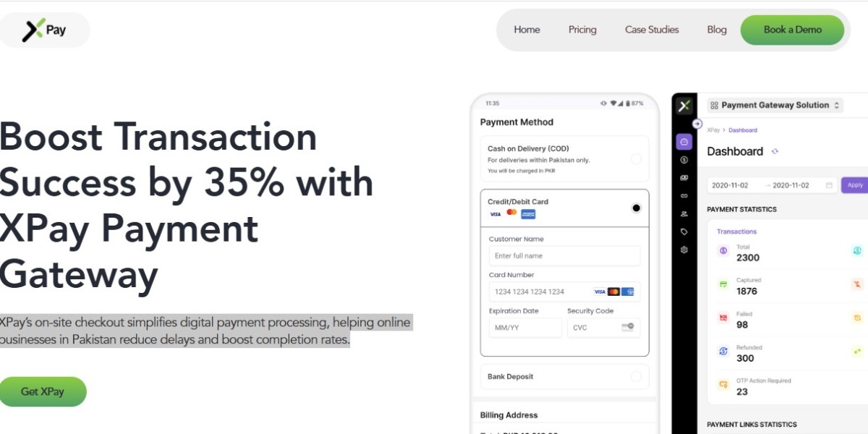Open the date range calendar picker
This screenshot has height=434, width=868.
click(829, 185)
